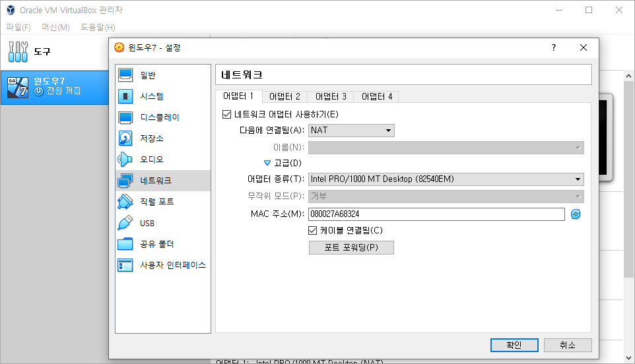The width and height of the screenshot is (635, 364).
Task: Confirm settings with 확인 button
Action: pos(514,345)
